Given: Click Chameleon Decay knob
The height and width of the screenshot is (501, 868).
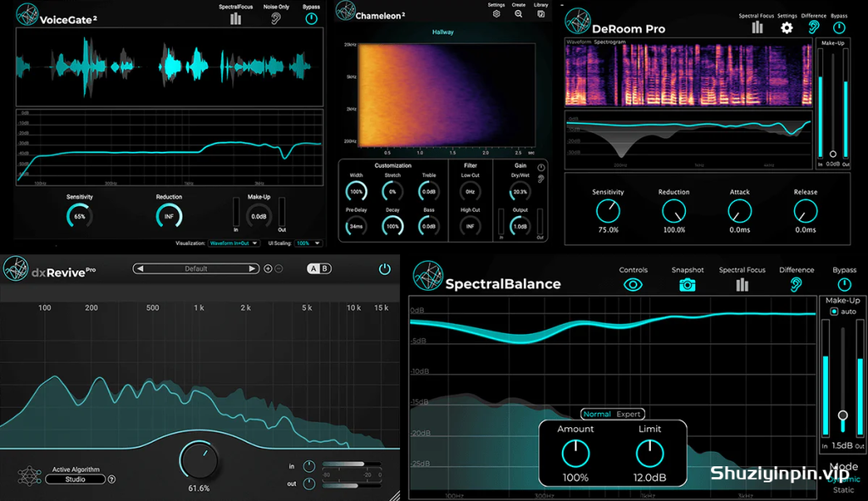Looking at the screenshot, I should (x=392, y=225).
